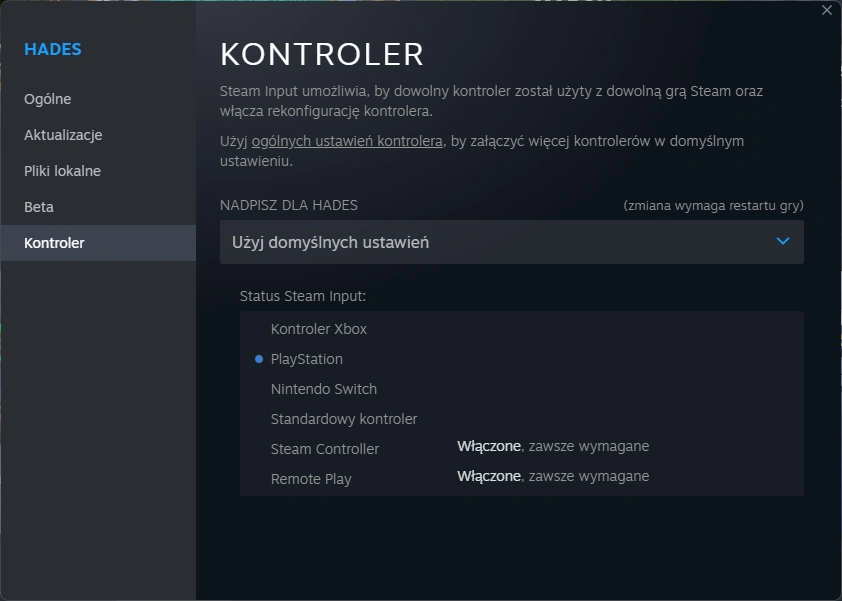Click the 'Status Steam Input:' label
Image resolution: width=842 pixels, height=601 pixels.
point(303,296)
